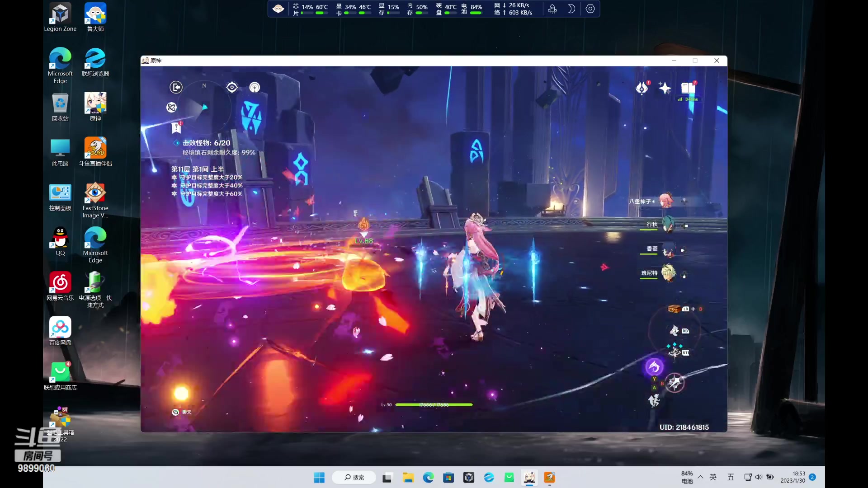This screenshot has width=868, height=488.
Task: Click the 斗鱼 taskbar icon
Action: pos(549,478)
